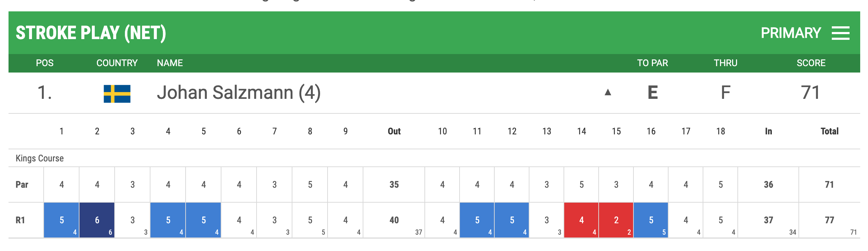The width and height of the screenshot is (868, 251).
Task: Select the Johan Salzmann (4) player name
Action: point(239,93)
